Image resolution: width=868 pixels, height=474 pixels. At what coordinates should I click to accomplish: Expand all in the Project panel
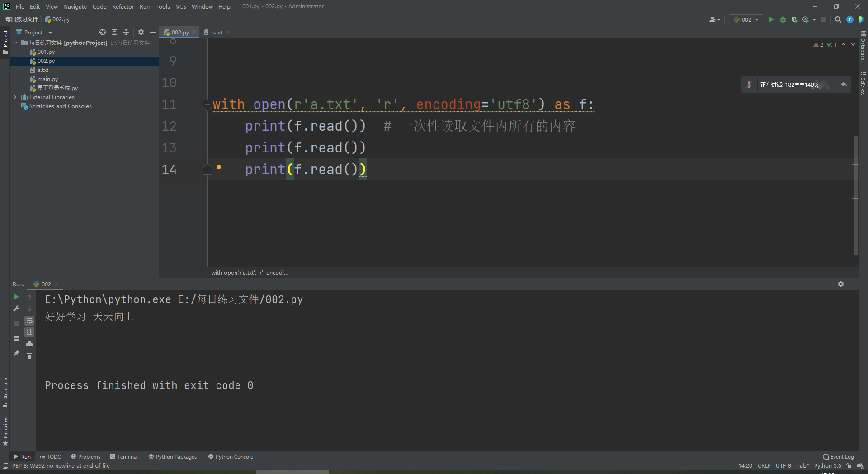[x=114, y=32]
